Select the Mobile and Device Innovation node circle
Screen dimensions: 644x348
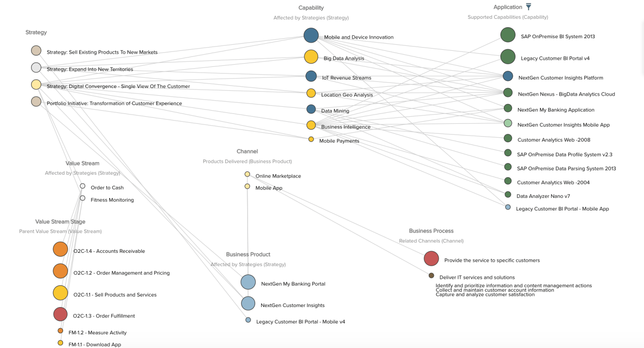click(x=311, y=35)
